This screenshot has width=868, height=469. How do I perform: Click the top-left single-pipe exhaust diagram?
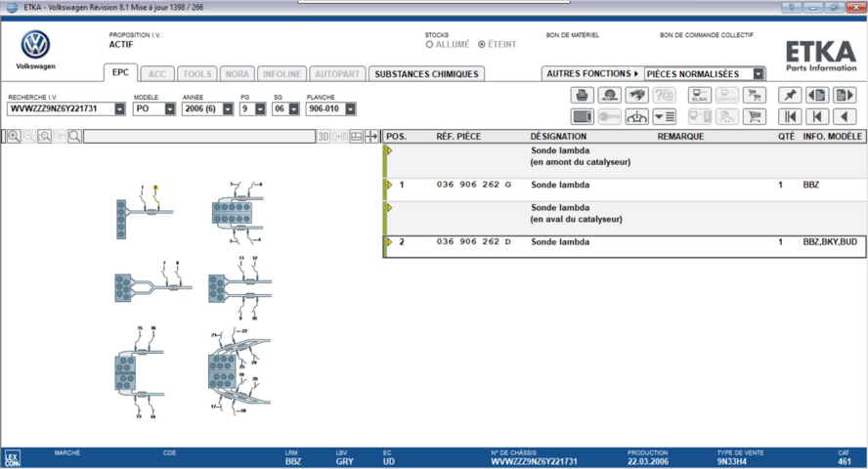(145, 213)
